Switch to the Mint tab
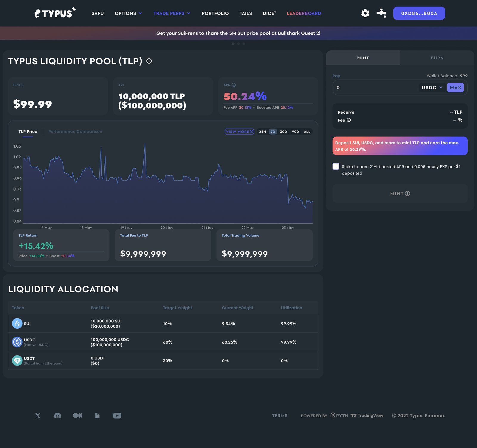 (x=363, y=58)
